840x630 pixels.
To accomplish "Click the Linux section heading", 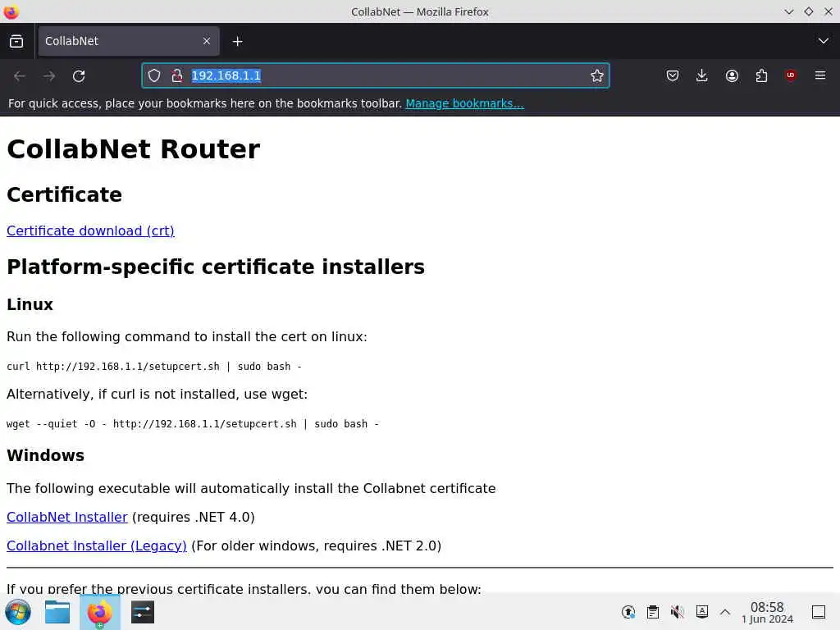I will pyautogui.click(x=30, y=304).
